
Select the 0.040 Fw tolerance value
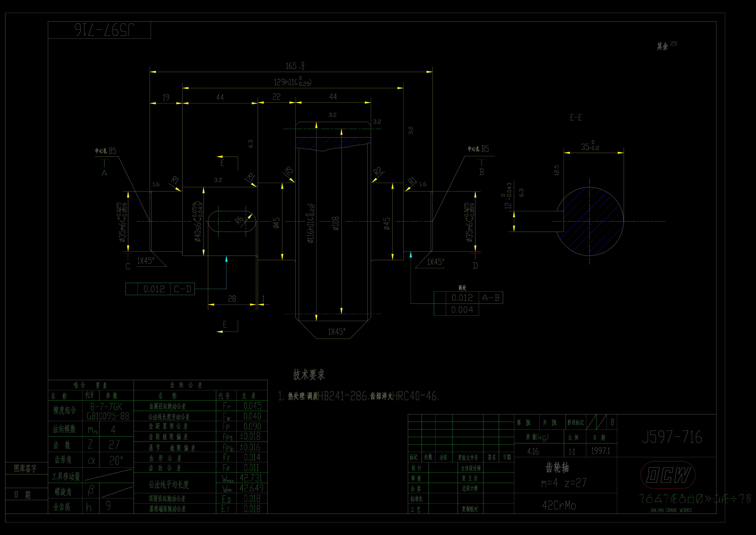click(252, 416)
